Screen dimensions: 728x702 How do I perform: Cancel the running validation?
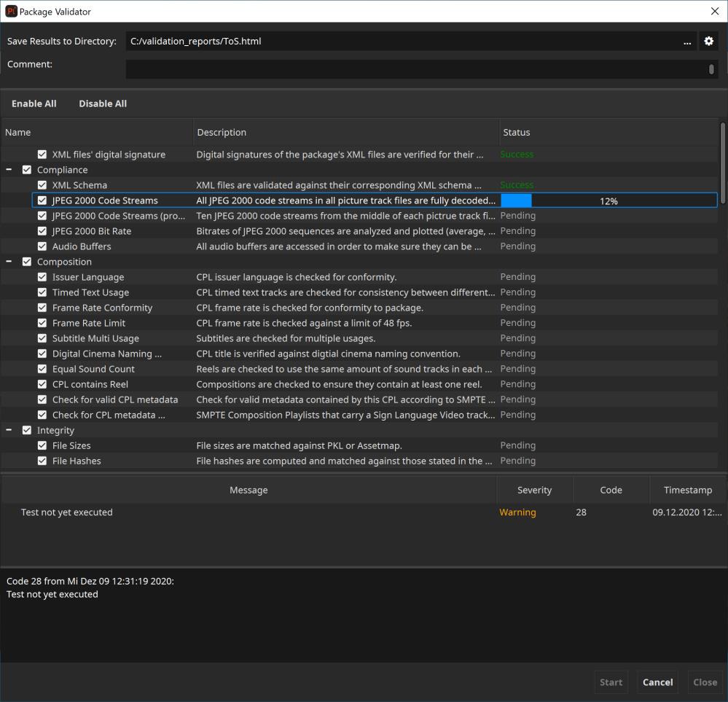pos(657,682)
